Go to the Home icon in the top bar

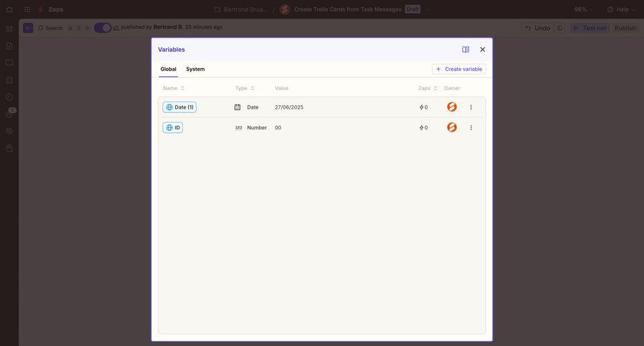coord(9,9)
